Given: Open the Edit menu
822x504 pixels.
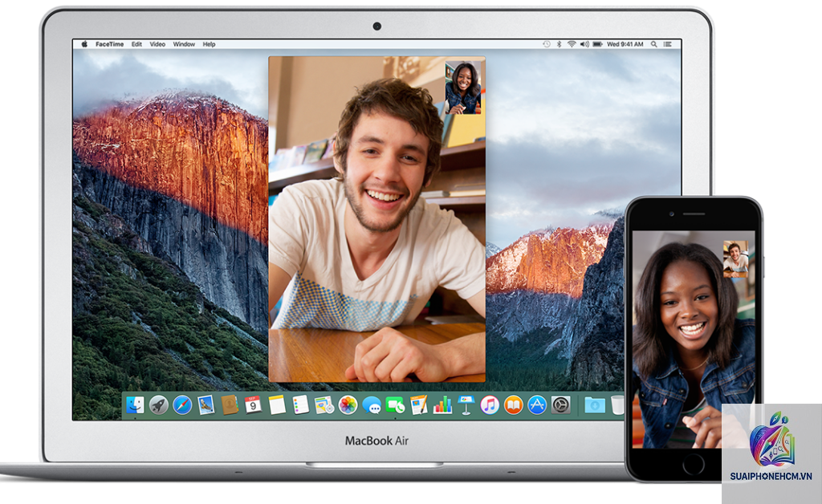Looking at the screenshot, I should click(x=136, y=44).
